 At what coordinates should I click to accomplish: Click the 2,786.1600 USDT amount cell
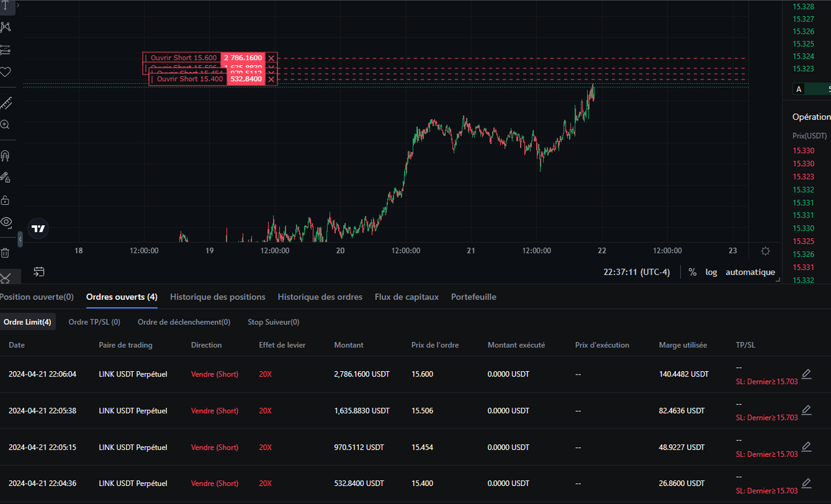(x=361, y=374)
